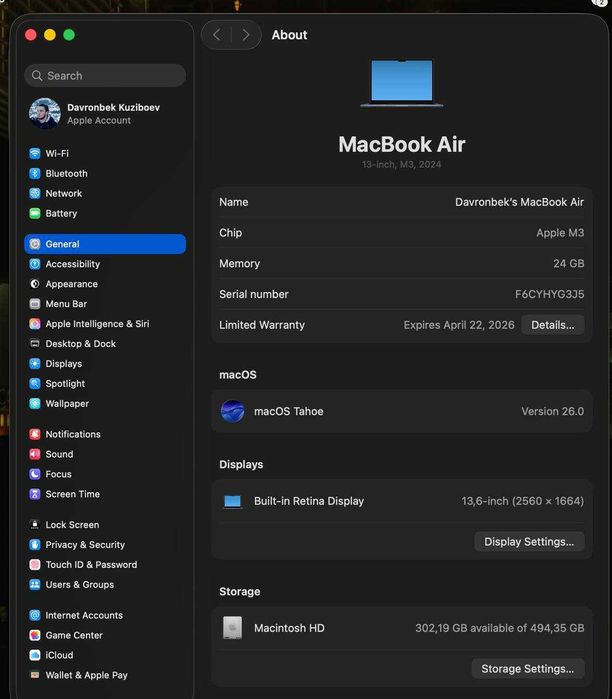Click the Search field
Viewport: 612px width, 699px height.
tap(105, 76)
